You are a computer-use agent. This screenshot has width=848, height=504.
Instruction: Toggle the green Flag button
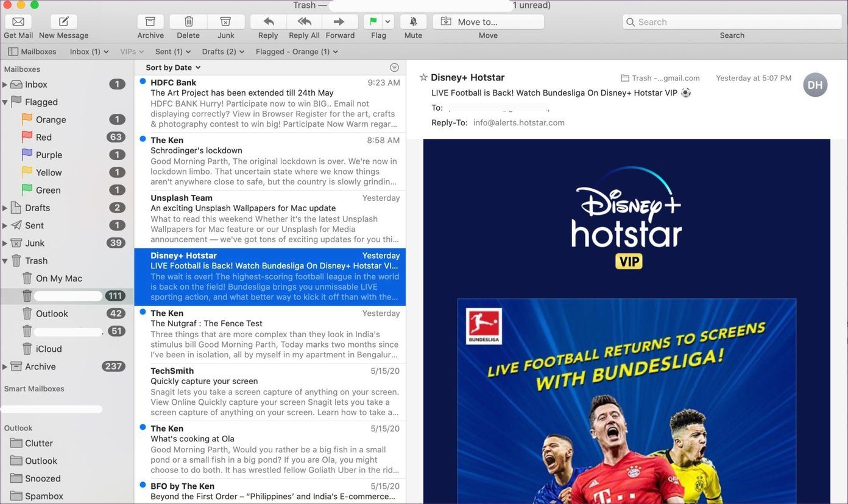373,22
